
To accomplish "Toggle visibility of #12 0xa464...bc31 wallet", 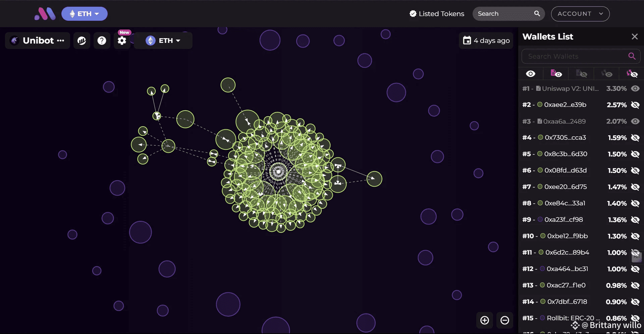I will pyautogui.click(x=635, y=269).
